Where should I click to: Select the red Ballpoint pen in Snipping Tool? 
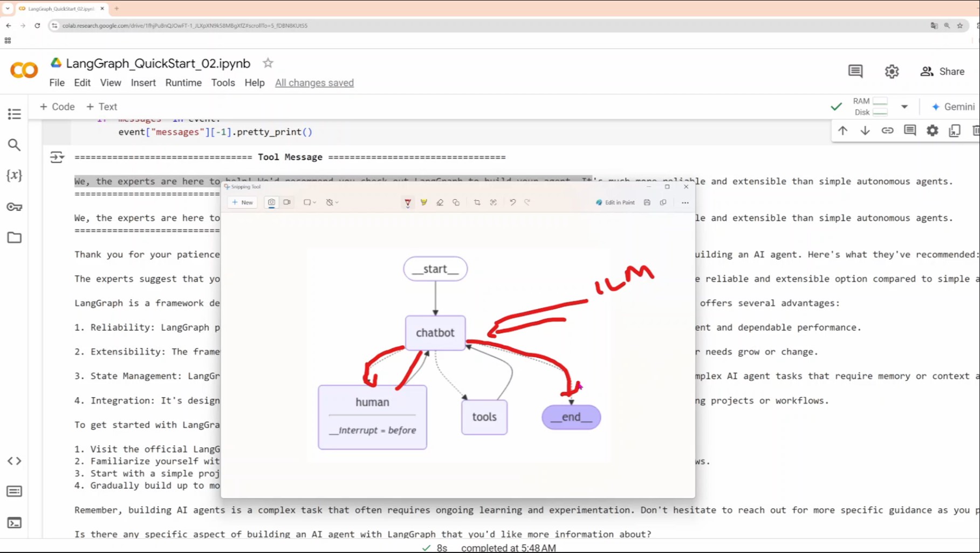[408, 202]
